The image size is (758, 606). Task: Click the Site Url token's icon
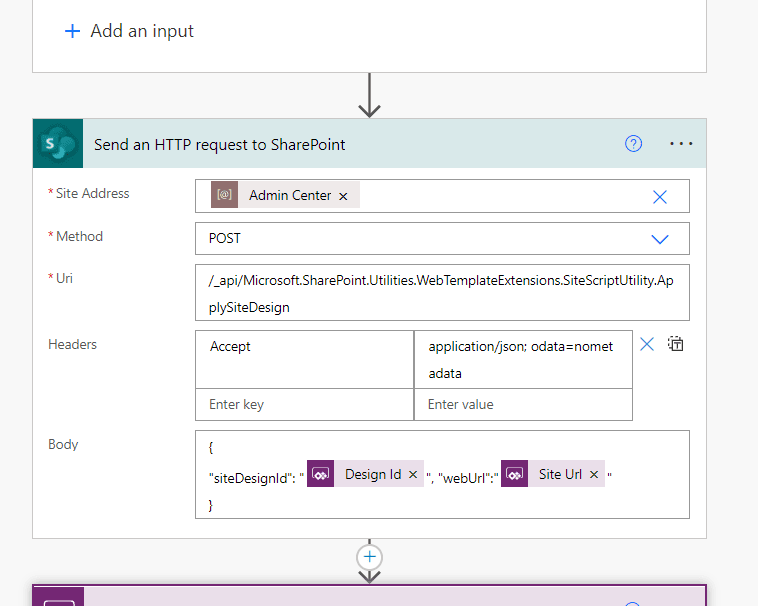pos(514,474)
